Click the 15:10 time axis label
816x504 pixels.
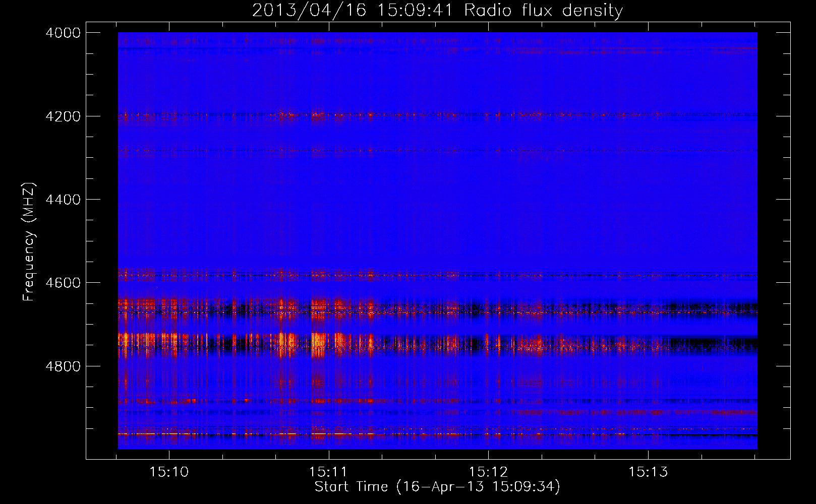coord(169,472)
